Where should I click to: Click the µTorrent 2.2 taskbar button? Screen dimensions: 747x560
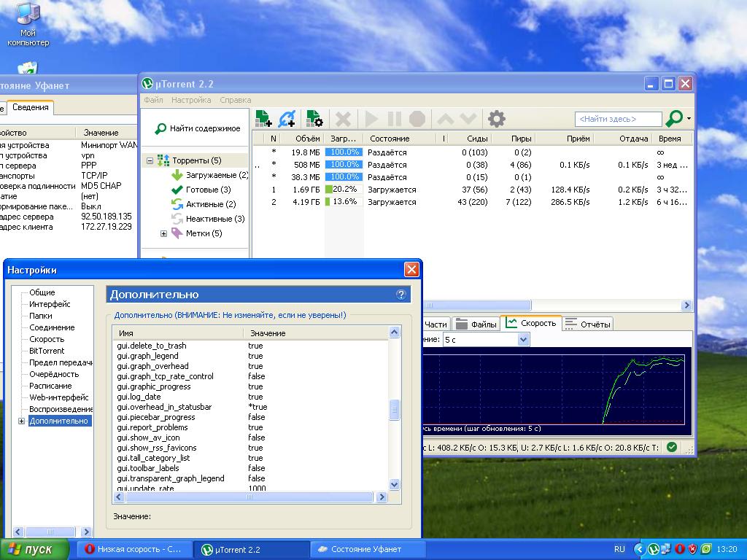click(x=252, y=550)
